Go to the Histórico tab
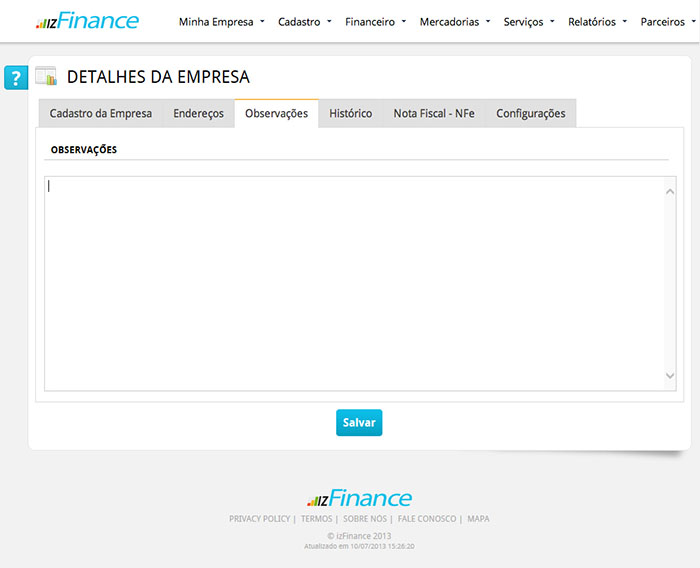This screenshot has height=568, width=700. coord(350,114)
